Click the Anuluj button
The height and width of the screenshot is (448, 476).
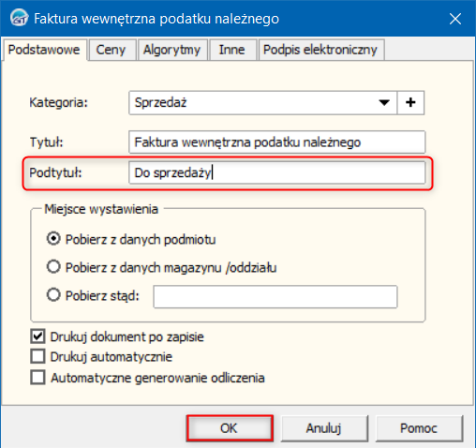[x=324, y=428]
